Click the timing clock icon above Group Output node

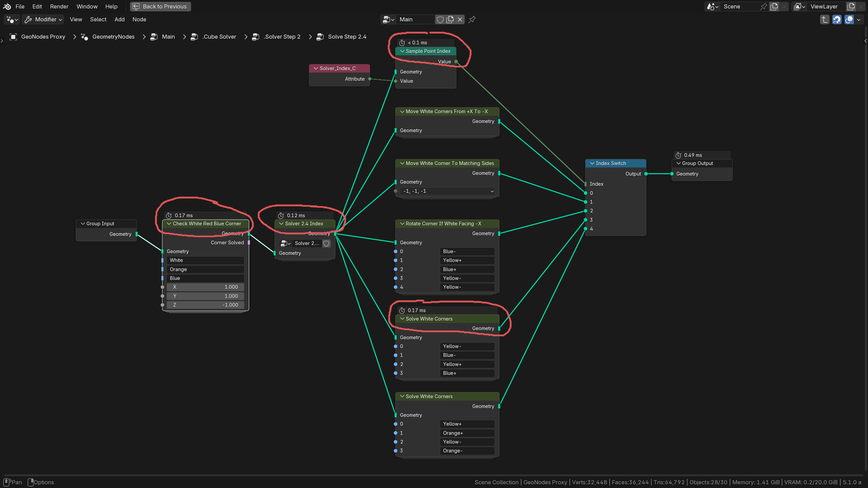678,155
